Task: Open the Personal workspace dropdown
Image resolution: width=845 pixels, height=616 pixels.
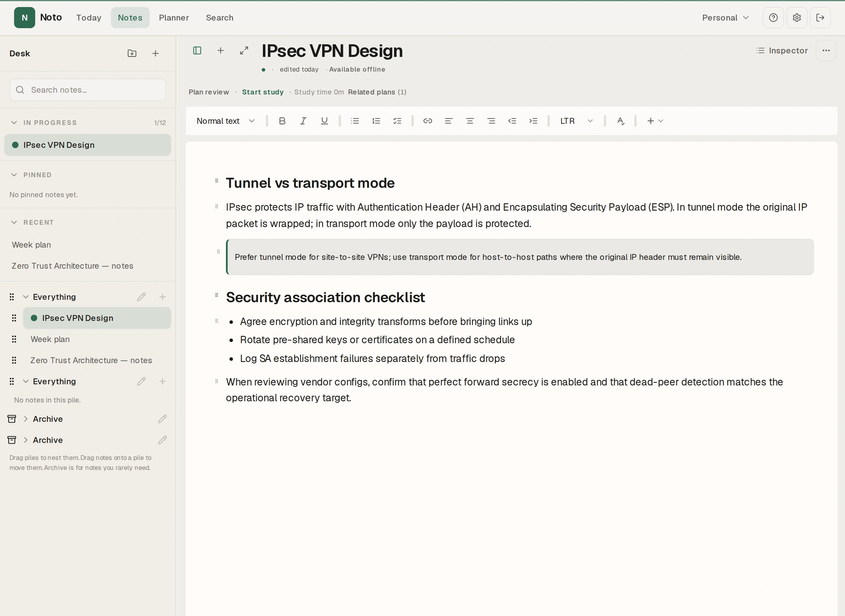Action: point(725,18)
